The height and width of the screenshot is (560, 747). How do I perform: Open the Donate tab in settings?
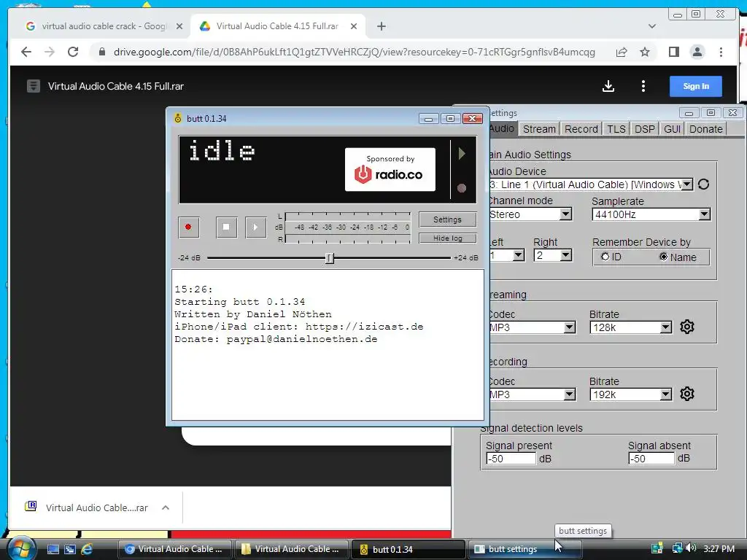(x=705, y=129)
